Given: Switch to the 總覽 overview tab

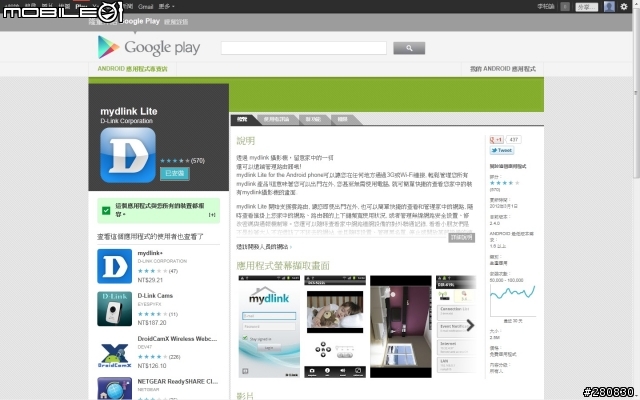Looking at the screenshot, I should (242, 120).
